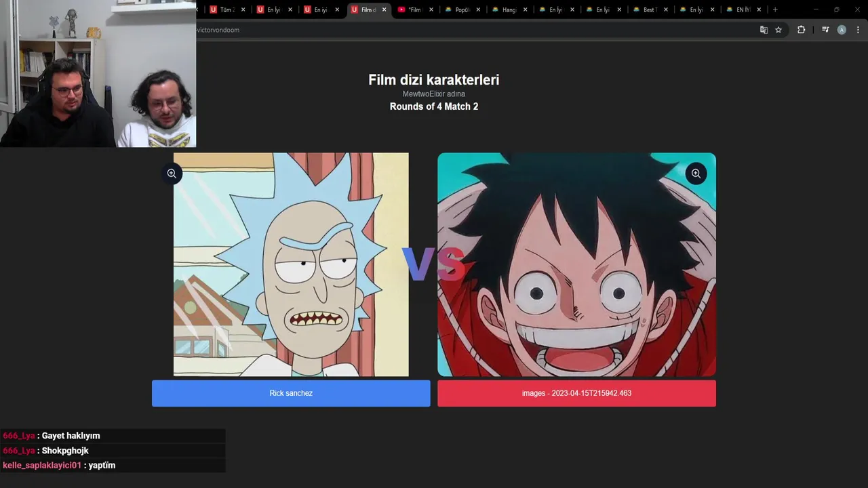Image resolution: width=868 pixels, height=488 pixels.
Task: Click the address bar showing 'victorvondoom'
Action: (x=475, y=30)
